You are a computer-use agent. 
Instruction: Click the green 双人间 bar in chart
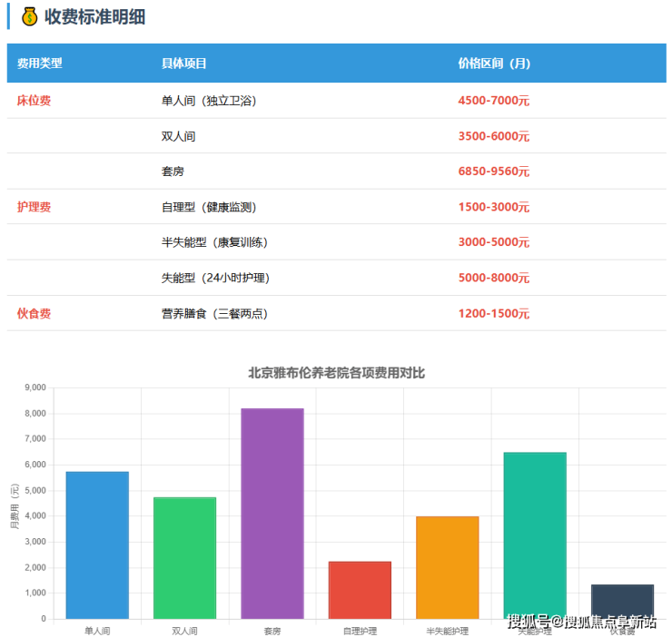point(184,558)
